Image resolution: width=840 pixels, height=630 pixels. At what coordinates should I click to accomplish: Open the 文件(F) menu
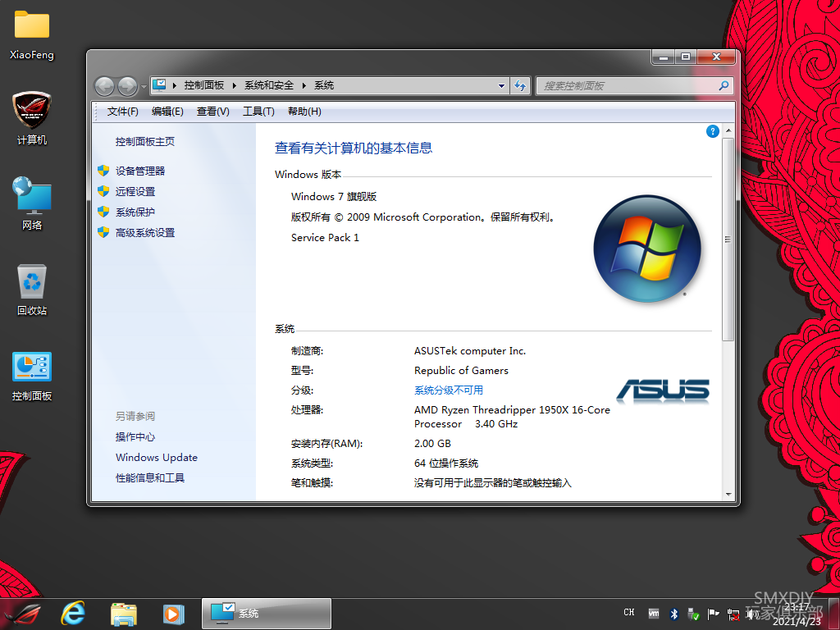(x=123, y=112)
